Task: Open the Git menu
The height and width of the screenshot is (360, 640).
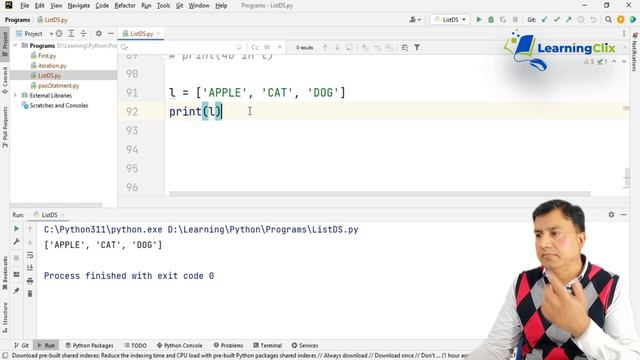Action: tap(179, 6)
